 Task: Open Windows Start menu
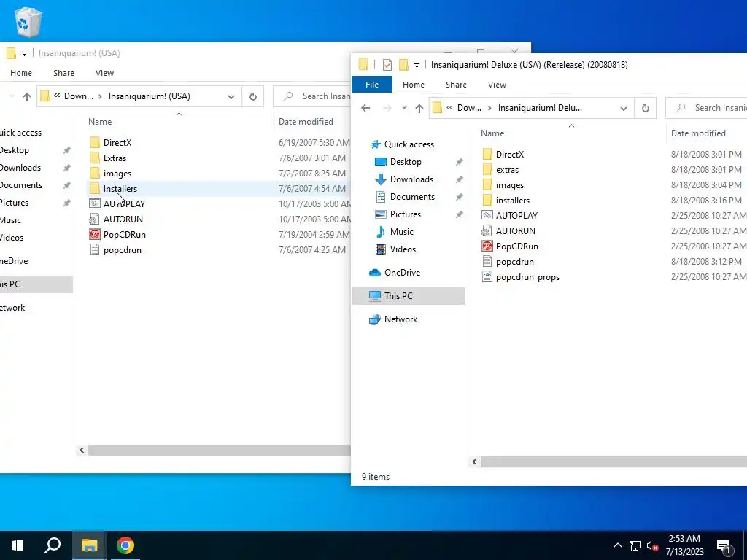coord(18,545)
